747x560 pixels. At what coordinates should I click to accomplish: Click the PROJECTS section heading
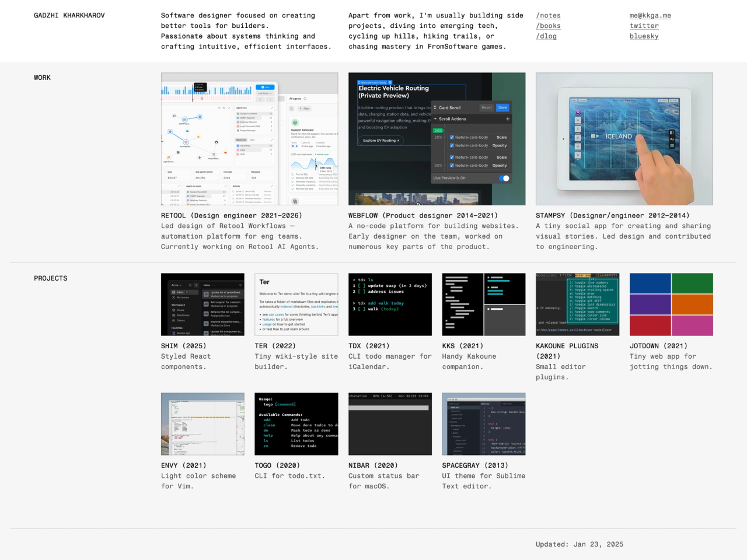click(51, 279)
